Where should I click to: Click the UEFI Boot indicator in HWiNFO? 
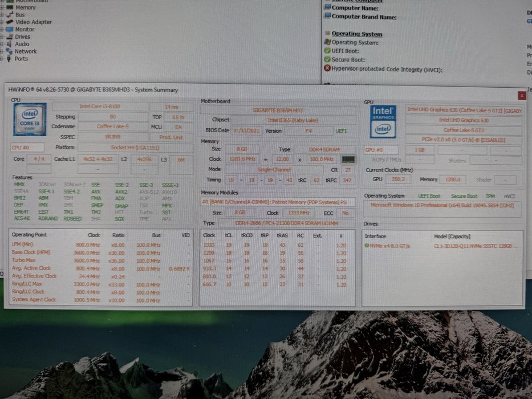[x=429, y=196]
